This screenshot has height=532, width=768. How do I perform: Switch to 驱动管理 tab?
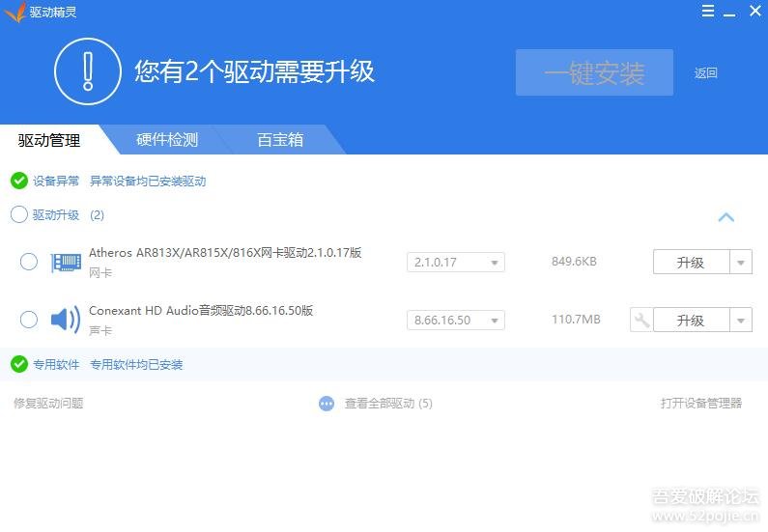point(49,140)
